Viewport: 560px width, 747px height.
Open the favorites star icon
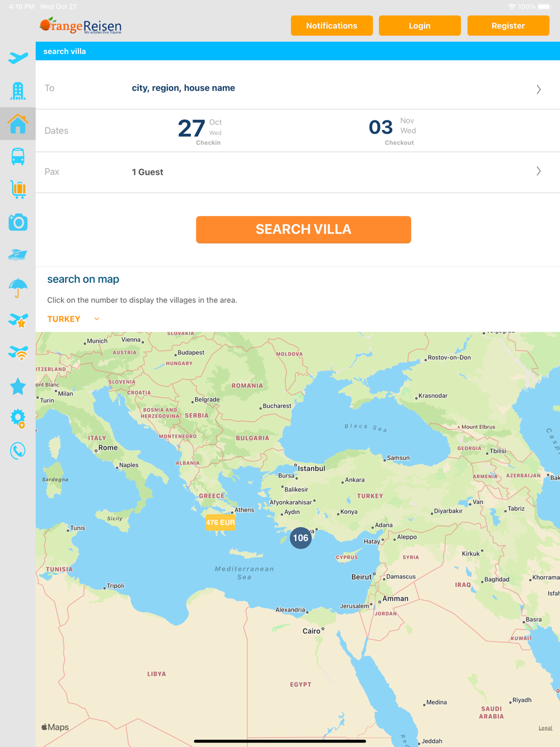click(x=18, y=386)
